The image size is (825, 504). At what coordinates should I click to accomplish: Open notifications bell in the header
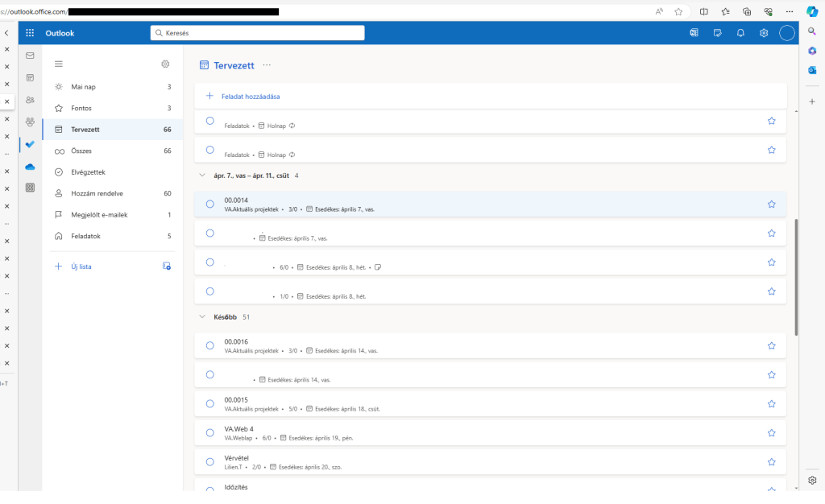click(740, 33)
